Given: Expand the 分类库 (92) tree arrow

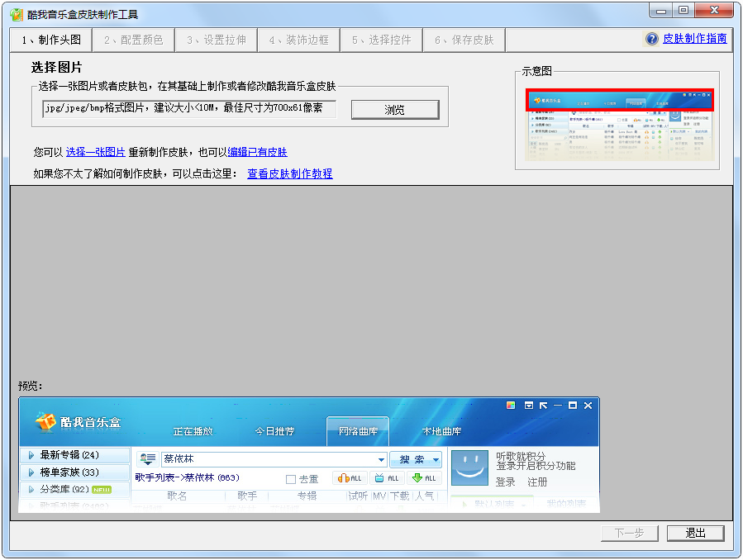Looking at the screenshot, I should click(31, 490).
